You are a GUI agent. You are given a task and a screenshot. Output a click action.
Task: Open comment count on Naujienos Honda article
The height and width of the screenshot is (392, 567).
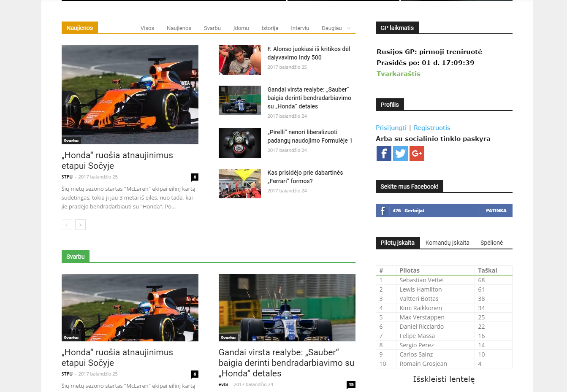tap(195, 177)
